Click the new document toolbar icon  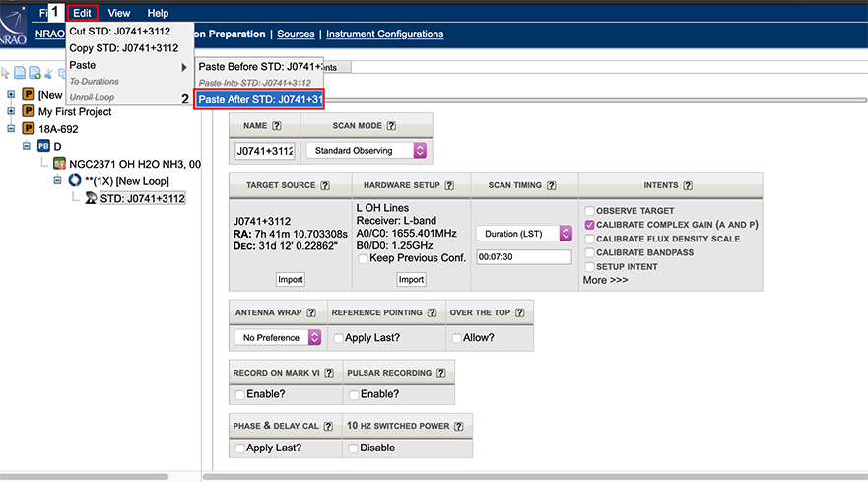[20, 73]
